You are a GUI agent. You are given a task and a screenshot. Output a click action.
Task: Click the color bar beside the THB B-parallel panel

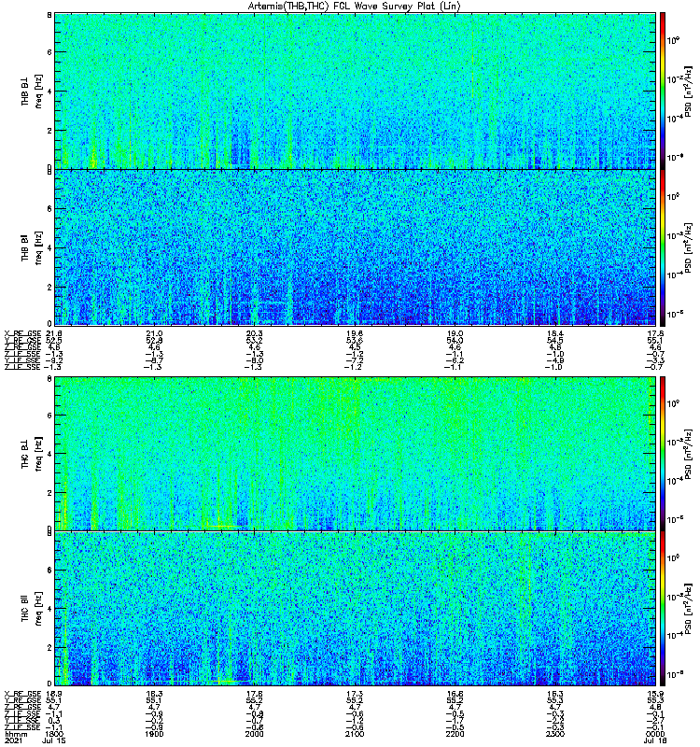click(663, 247)
